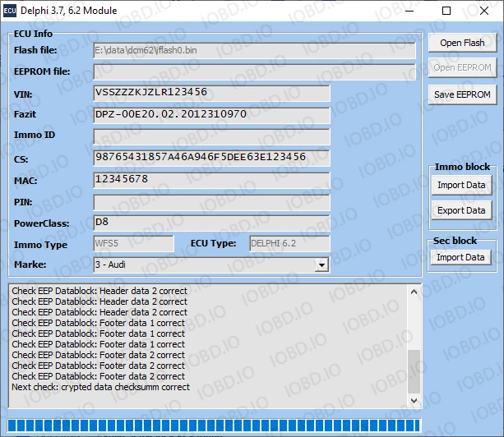Click the log scrollbar down arrow

pos(414,401)
